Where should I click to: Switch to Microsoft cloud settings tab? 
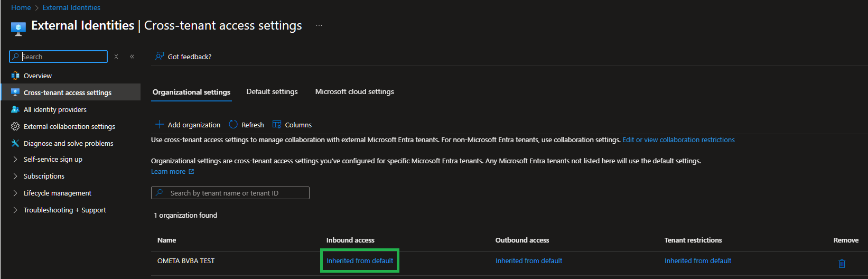click(x=354, y=91)
